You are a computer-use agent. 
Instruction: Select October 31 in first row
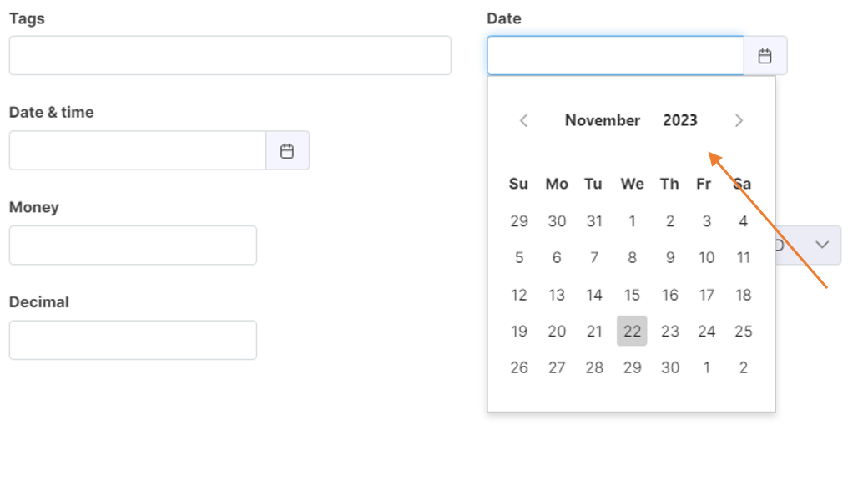[594, 221]
